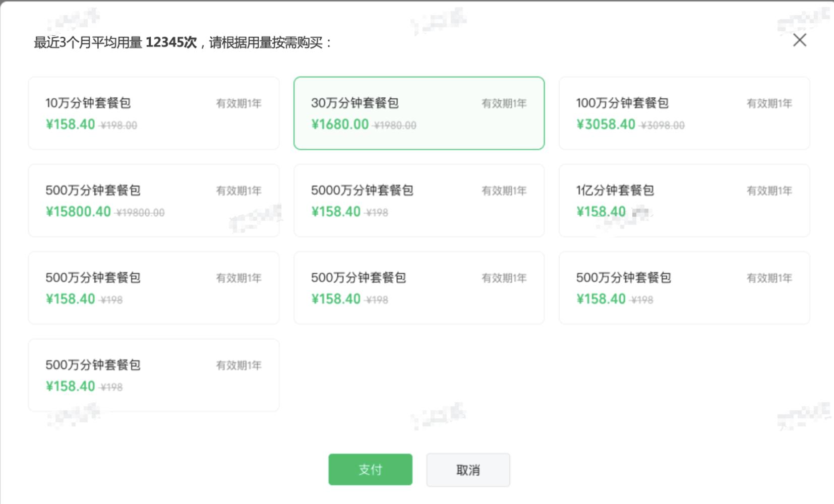Click the crossed-out ¥1980.00 original price
834x504 pixels.
click(395, 125)
